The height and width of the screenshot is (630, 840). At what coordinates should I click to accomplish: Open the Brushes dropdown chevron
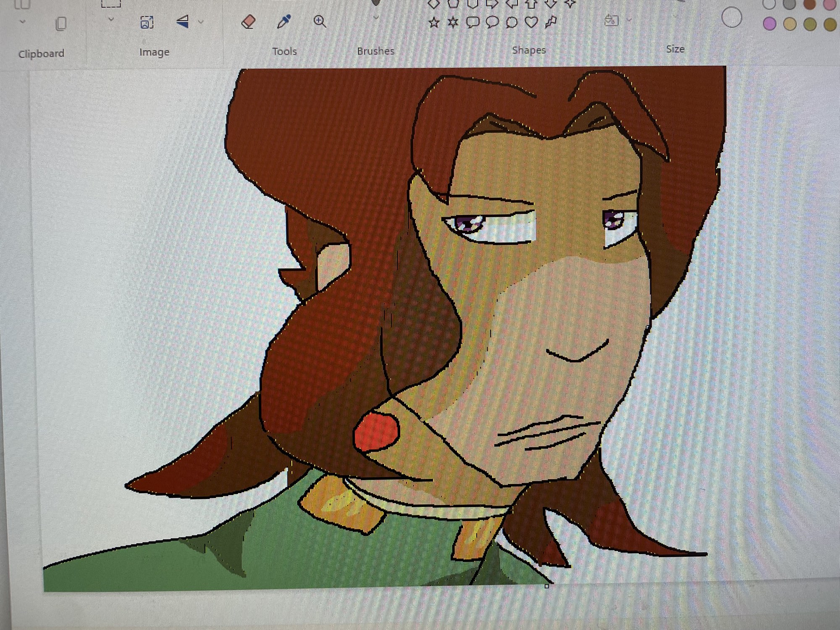(x=376, y=18)
